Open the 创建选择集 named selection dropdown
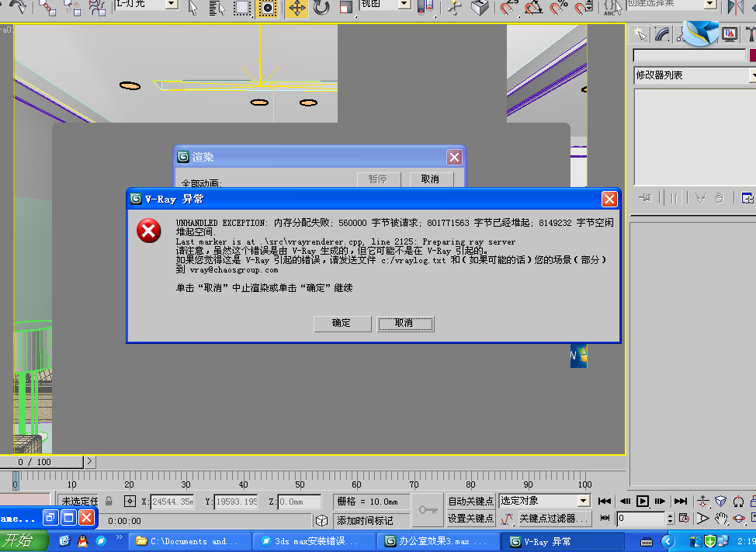756x552 pixels. (709, 5)
